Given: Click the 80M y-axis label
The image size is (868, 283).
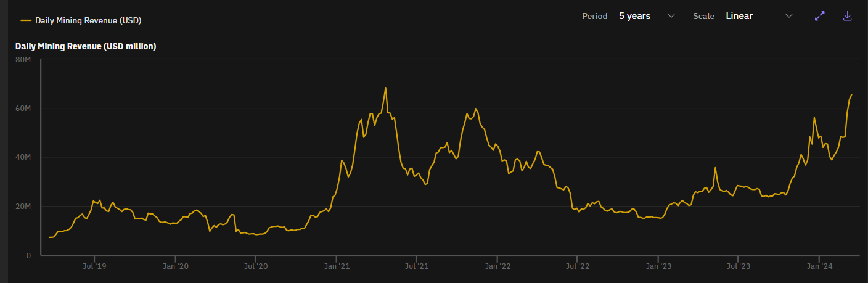Looking at the screenshot, I should 23,60.
